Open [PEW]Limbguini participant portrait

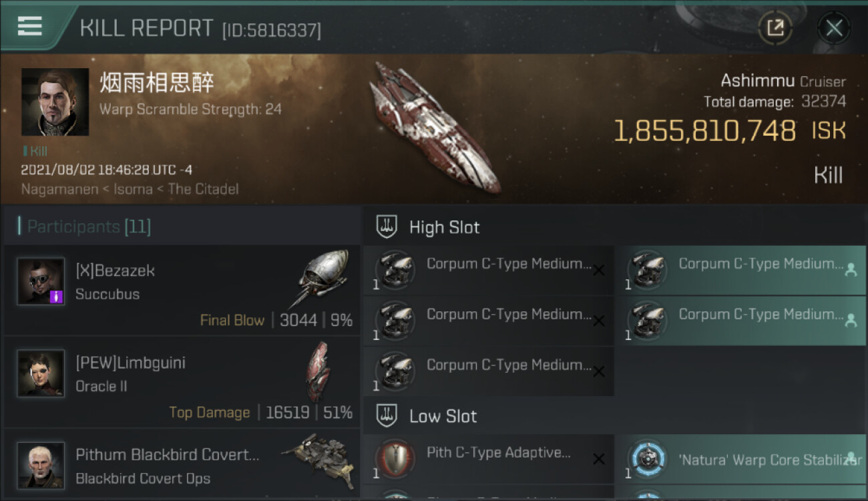coord(41,373)
